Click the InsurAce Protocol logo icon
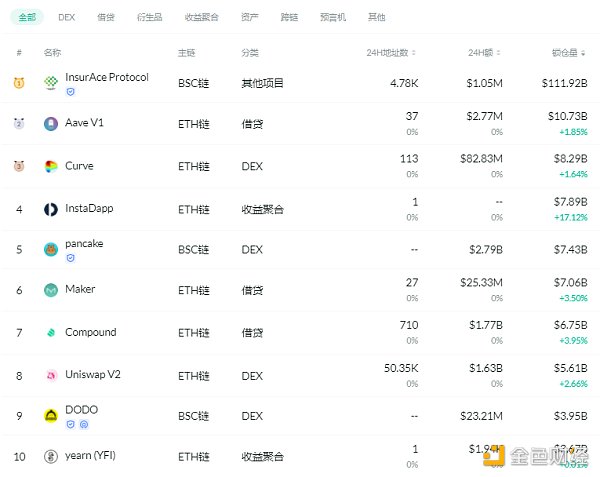The height and width of the screenshot is (477, 600). (51, 83)
